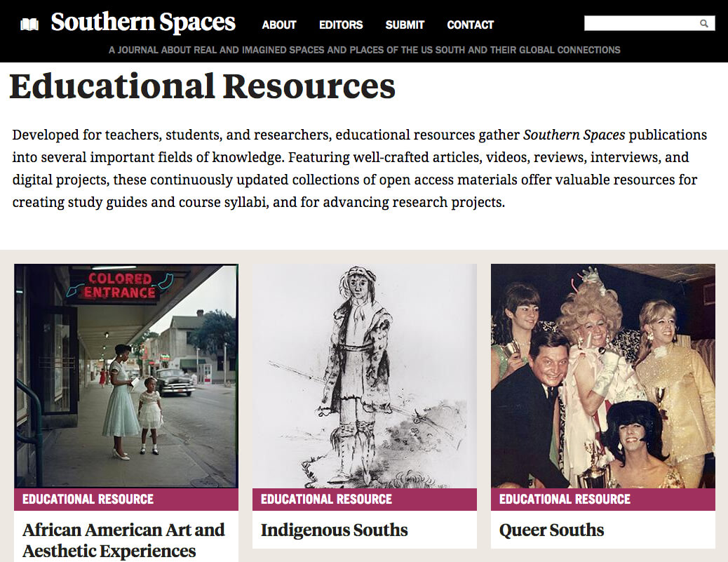Follow the Queer Souths title link
Viewport: 728px width, 562px height.
pyautogui.click(x=551, y=530)
